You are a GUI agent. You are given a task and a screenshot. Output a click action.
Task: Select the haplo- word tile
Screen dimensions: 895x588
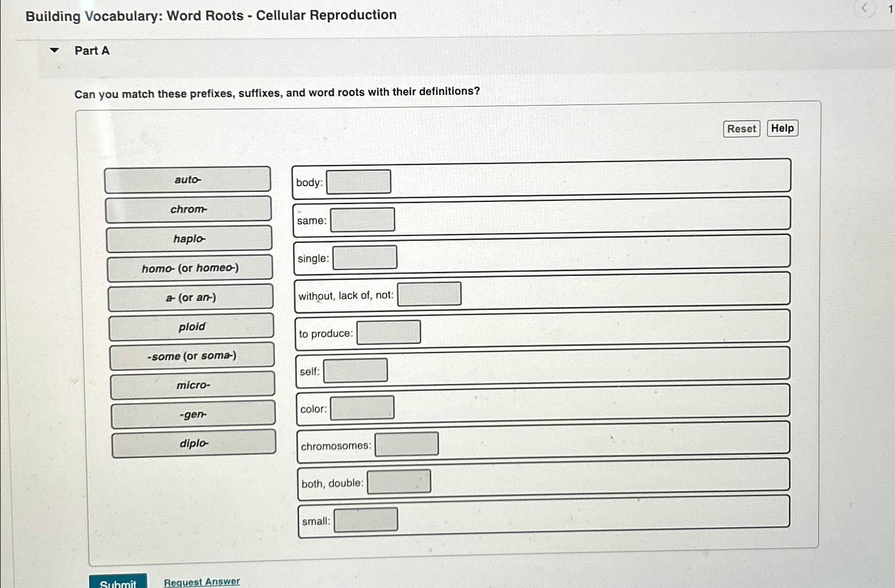[x=189, y=239]
